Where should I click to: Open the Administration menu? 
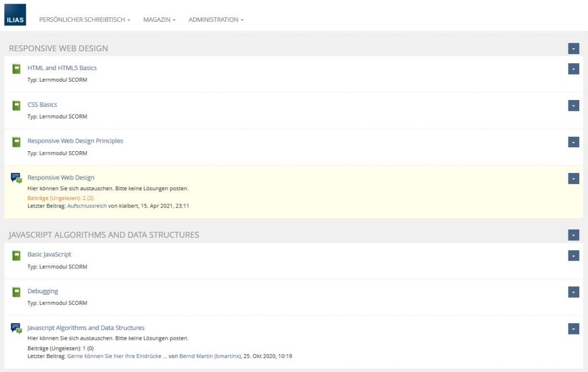tap(215, 20)
